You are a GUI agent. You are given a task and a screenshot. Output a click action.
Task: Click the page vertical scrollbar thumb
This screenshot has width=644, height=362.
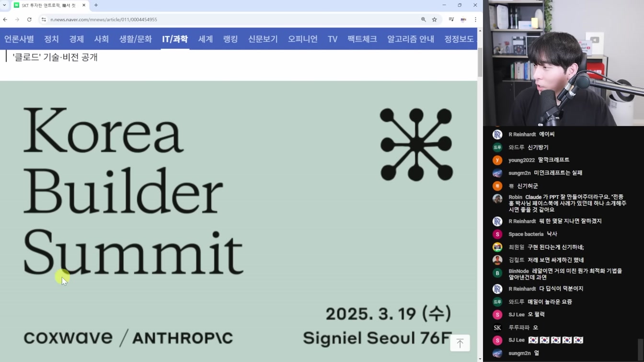tap(480, 62)
